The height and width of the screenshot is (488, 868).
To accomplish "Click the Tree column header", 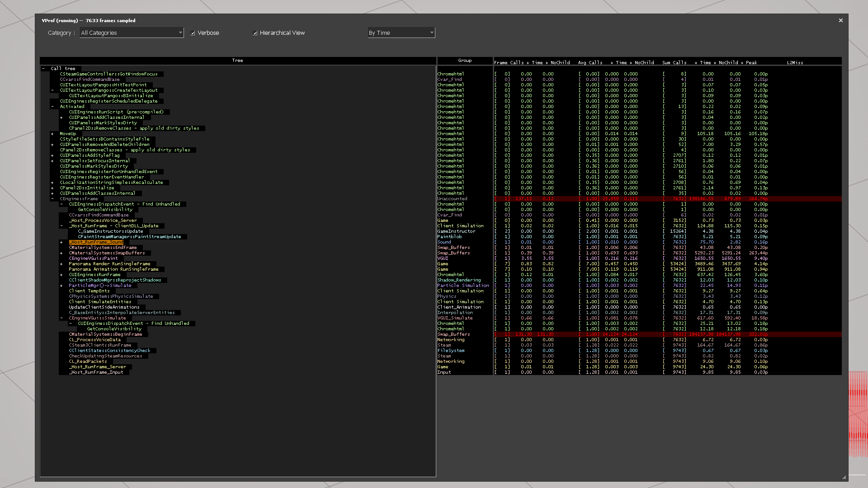I will click(x=237, y=60).
